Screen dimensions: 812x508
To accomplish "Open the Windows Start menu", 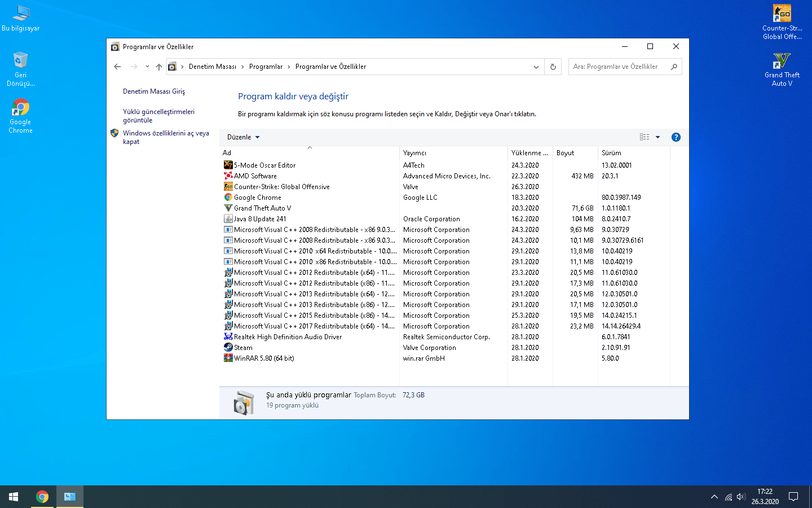I will tap(14, 497).
